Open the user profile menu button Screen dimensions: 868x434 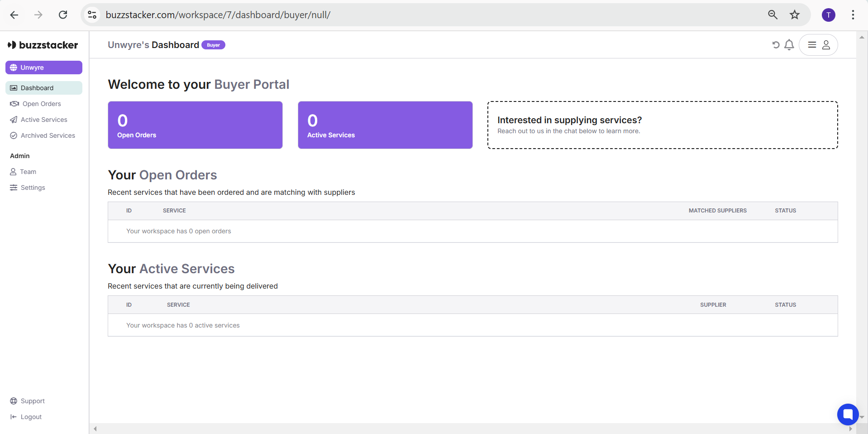coord(818,45)
